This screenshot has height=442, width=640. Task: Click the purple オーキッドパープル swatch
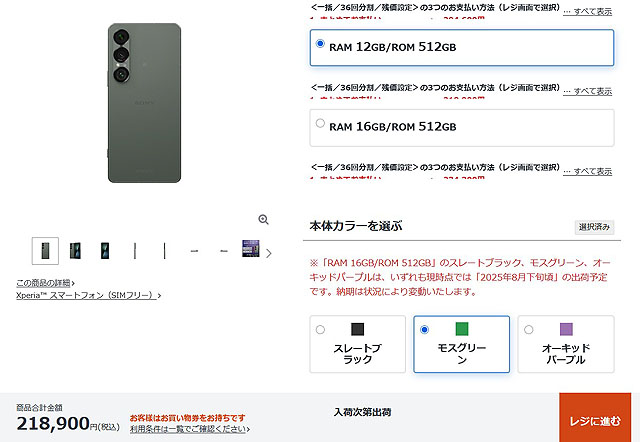coord(566,329)
